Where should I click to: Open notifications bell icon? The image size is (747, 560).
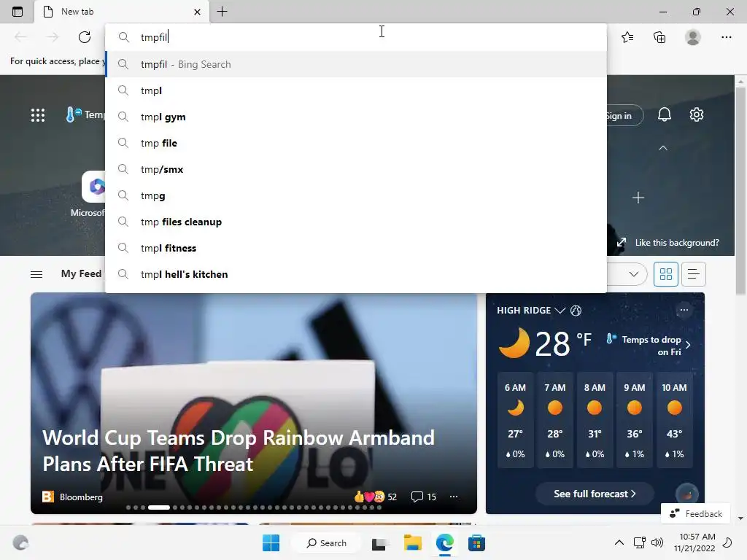point(664,114)
